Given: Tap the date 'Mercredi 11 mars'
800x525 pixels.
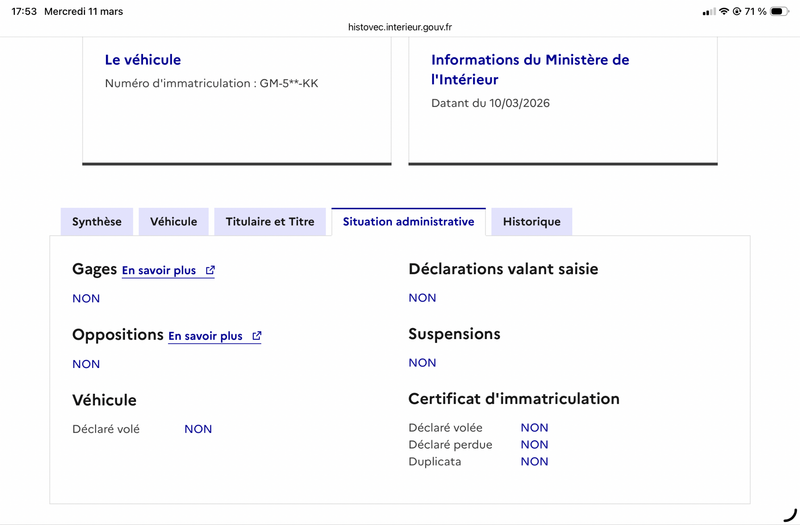Looking at the screenshot, I should pos(84,11).
